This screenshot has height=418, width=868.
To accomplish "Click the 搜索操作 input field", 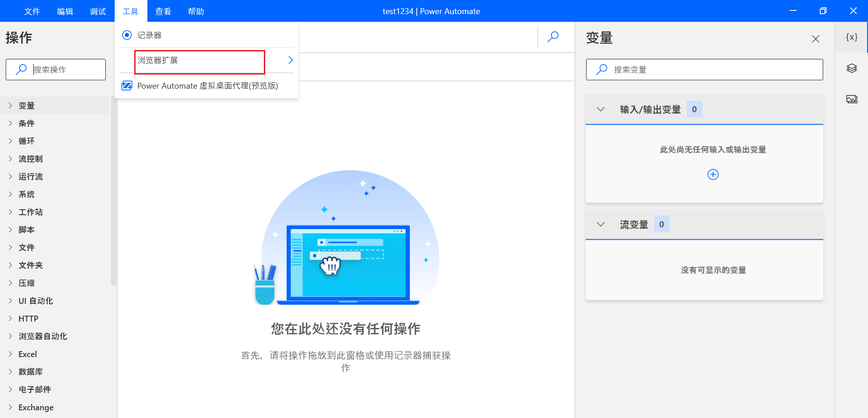I will pyautogui.click(x=56, y=70).
